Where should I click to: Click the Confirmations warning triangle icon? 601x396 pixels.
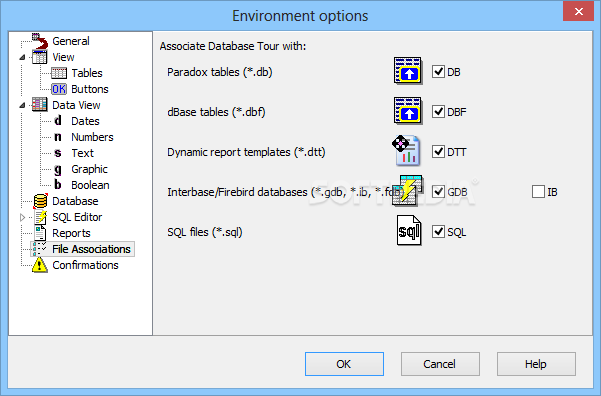40,265
